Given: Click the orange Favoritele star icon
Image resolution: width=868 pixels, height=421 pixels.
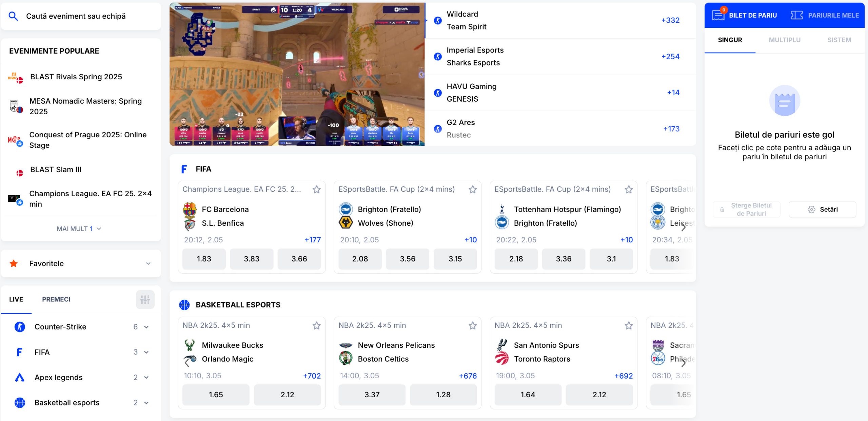Looking at the screenshot, I should pos(14,263).
